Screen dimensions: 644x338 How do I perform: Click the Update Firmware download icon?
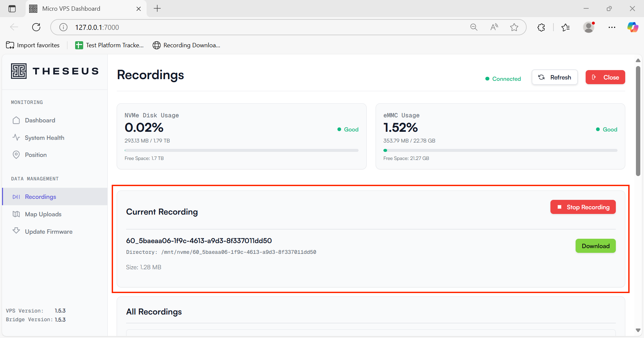click(x=16, y=231)
